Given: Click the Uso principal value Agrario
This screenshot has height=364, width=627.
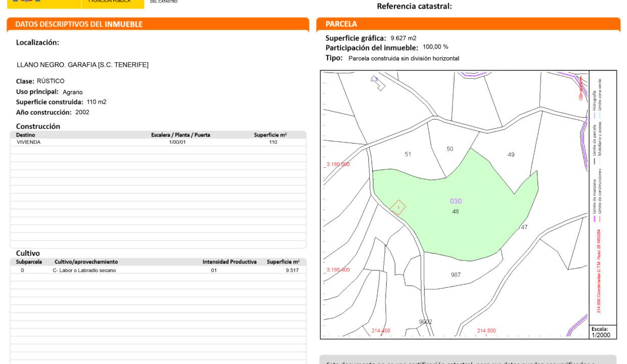Looking at the screenshot, I should [72, 92].
